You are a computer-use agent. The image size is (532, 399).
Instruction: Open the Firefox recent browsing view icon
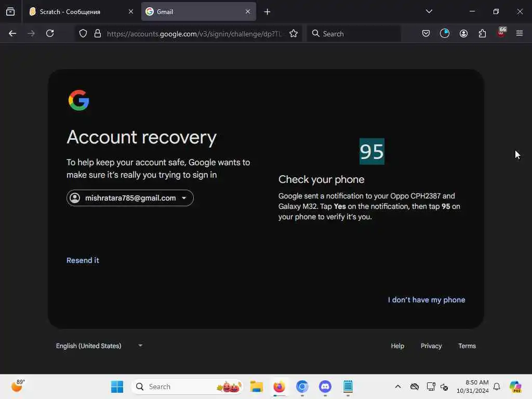[x=10, y=11]
